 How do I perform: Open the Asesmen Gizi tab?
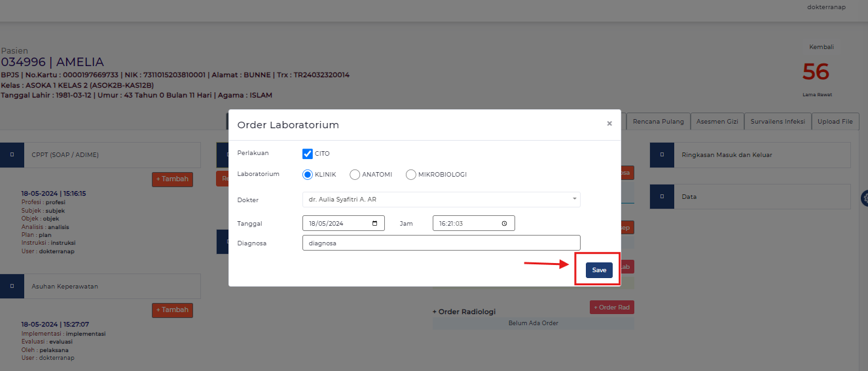[x=717, y=121]
